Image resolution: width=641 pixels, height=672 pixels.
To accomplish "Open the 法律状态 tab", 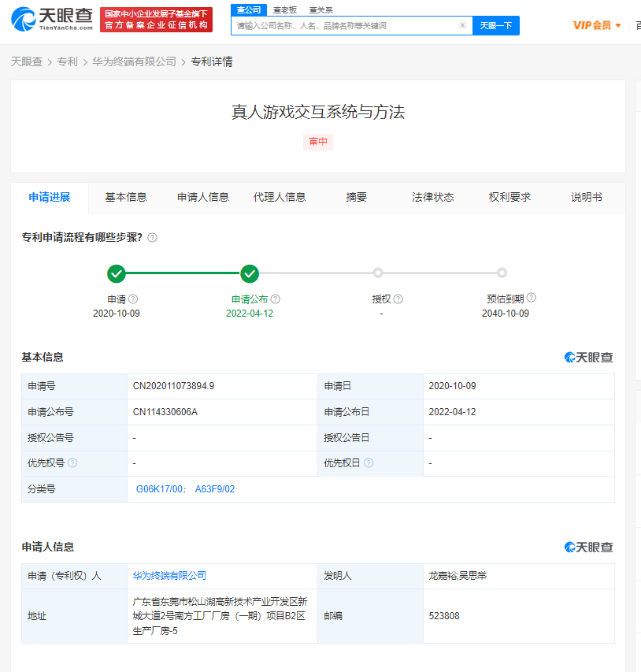I will coord(433,198).
